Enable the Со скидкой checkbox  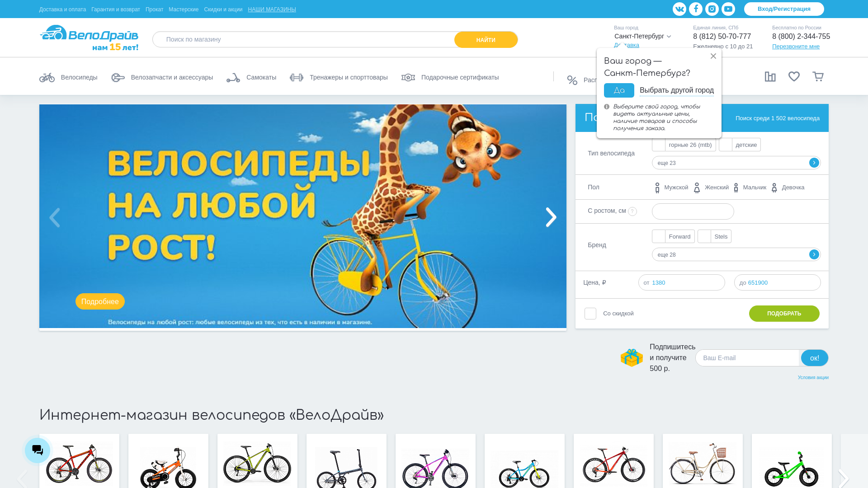tap(590, 314)
